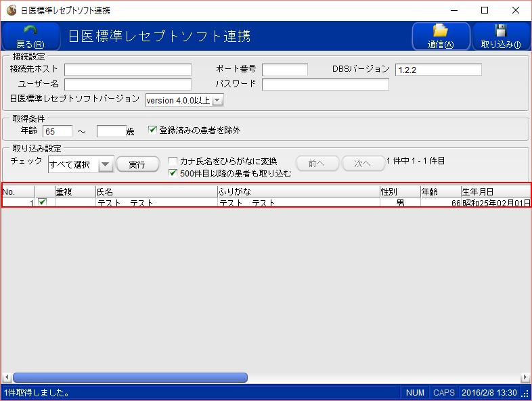Click the 前へ previous page button
Screen dimensions: 532x401
point(317,164)
